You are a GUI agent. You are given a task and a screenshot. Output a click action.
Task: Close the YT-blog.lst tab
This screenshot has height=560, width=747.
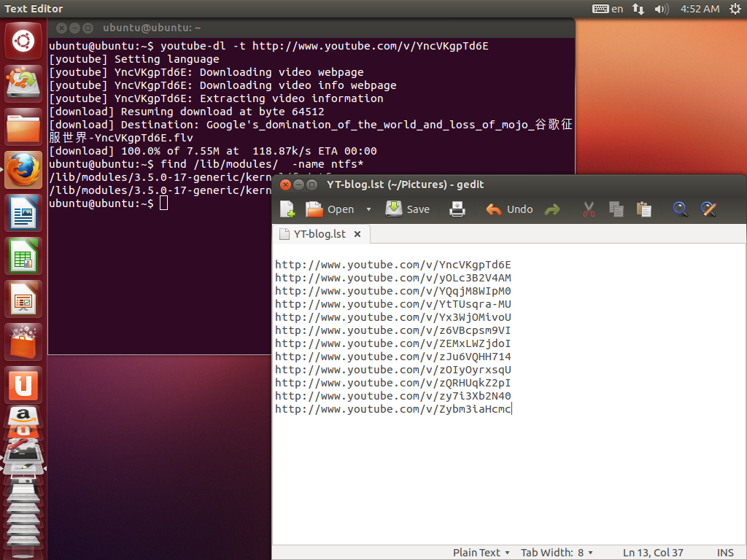click(357, 234)
